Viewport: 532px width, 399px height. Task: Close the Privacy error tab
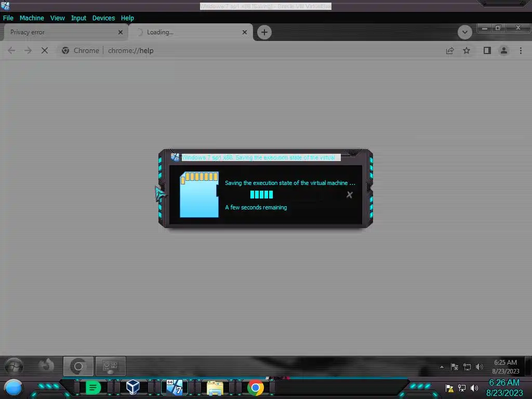(x=120, y=32)
